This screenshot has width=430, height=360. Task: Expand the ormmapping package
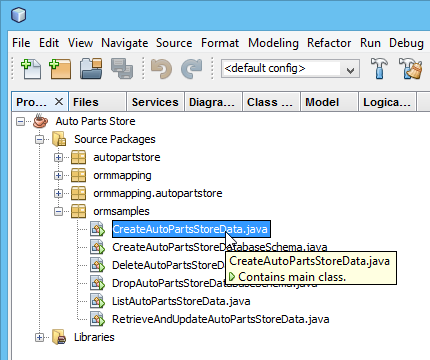58,175
